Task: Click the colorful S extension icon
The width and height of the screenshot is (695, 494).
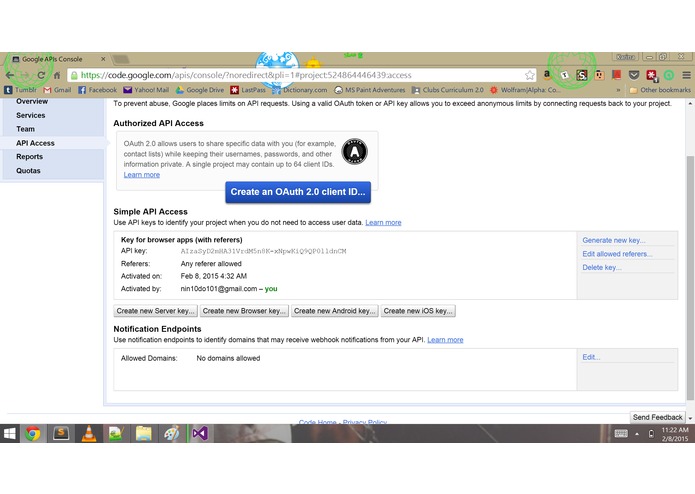Action: pyautogui.click(x=582, y=75)
